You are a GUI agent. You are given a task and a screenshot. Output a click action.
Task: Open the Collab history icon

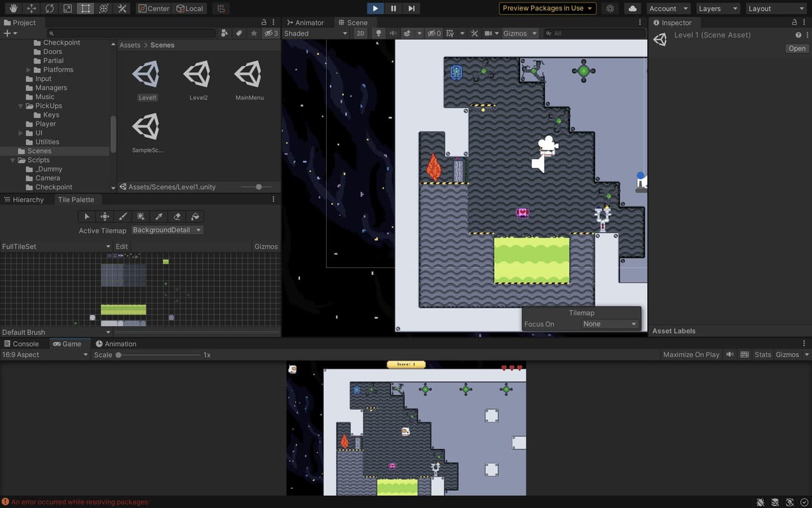click(610, 8)
